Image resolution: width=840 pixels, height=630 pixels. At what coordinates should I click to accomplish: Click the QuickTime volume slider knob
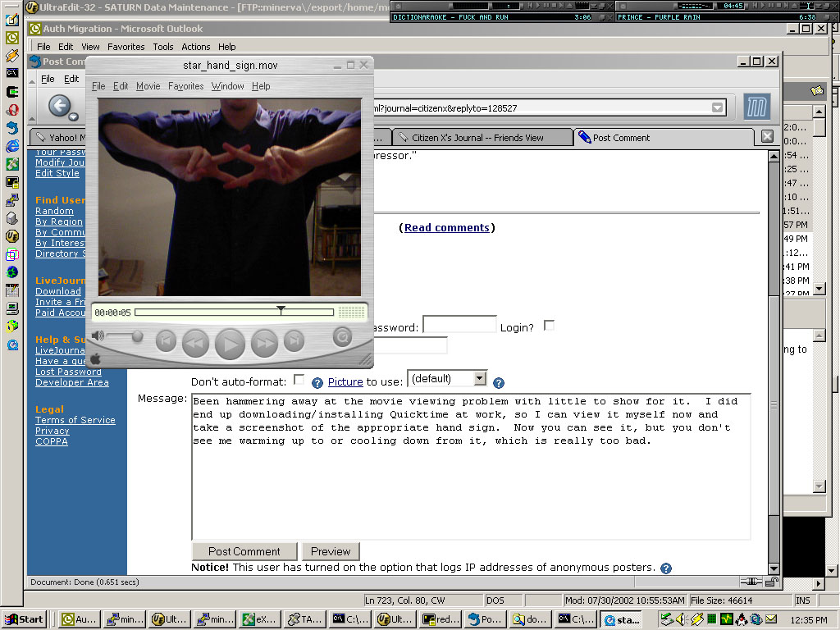(x=137, y=336)
